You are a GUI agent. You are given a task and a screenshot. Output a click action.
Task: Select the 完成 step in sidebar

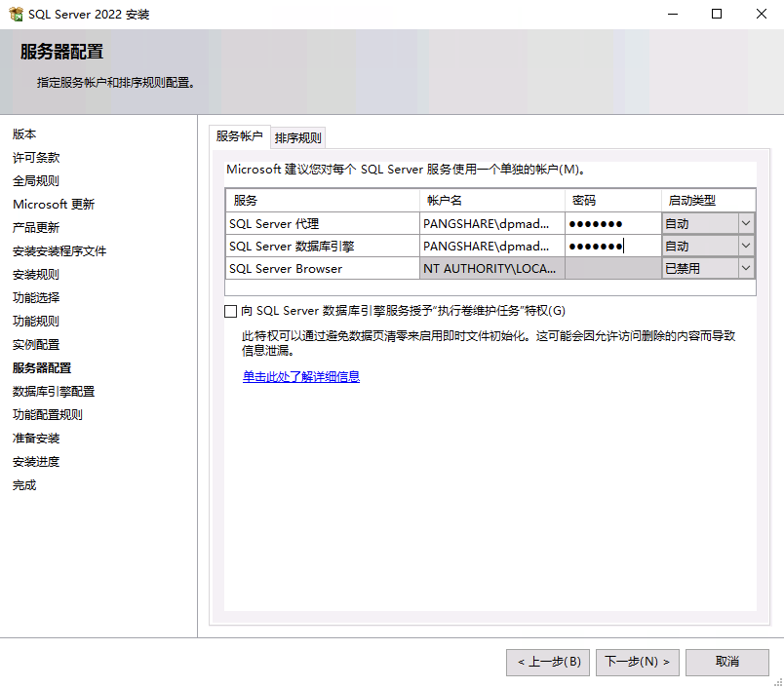coord(24,484)
